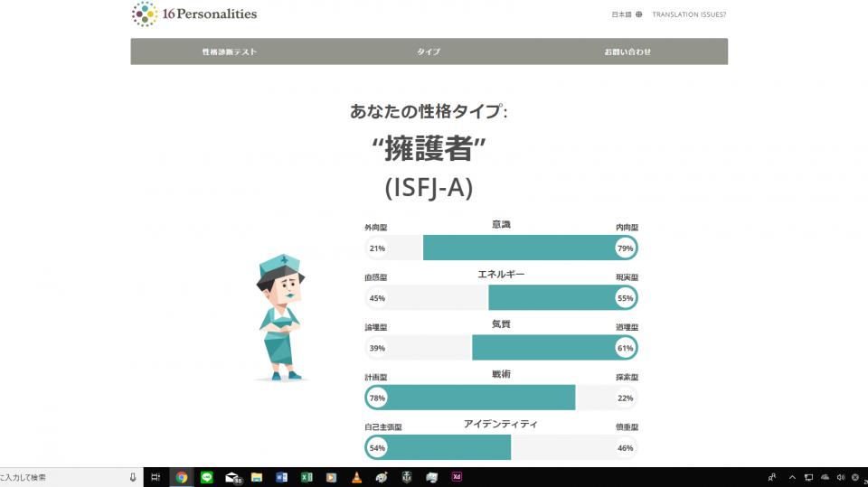Click the 54% percentage circle

pos(377,448)
